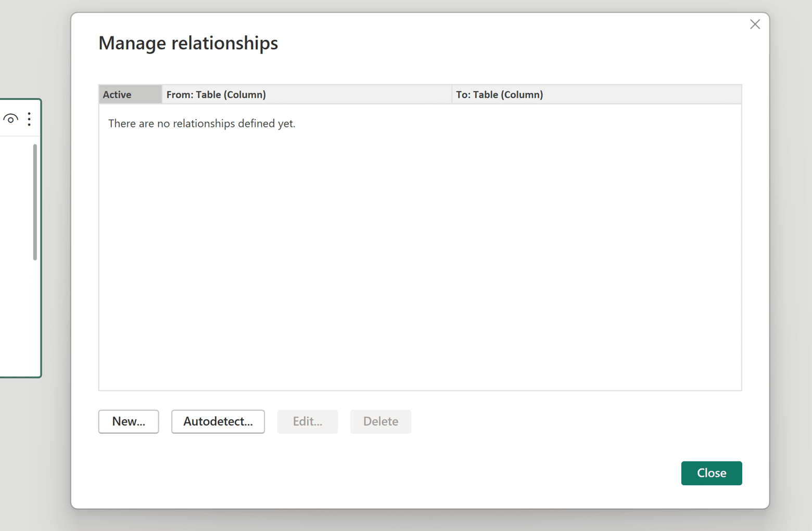Click the Manage relationships title text

pos(188,43)
